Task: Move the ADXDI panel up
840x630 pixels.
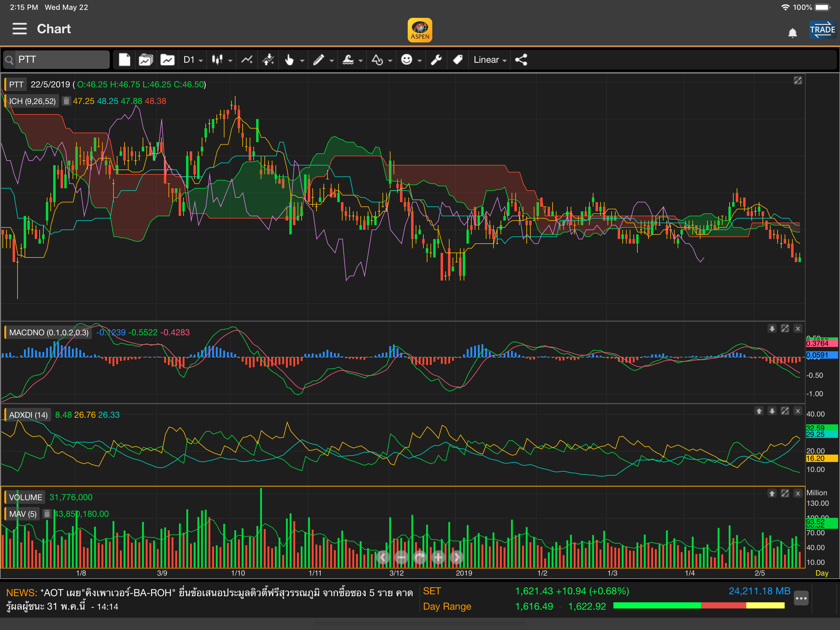Action: [x=759, y=411]
